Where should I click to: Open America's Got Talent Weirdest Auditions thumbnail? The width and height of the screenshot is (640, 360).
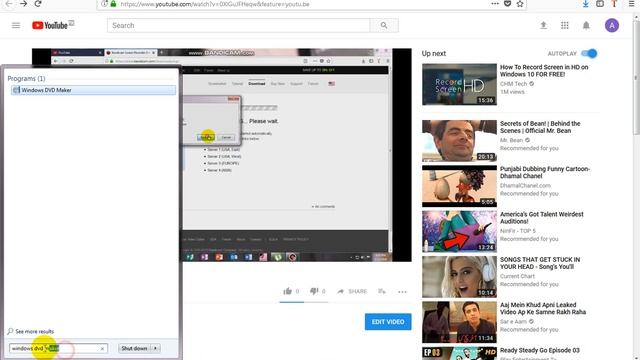coord(459,231)
